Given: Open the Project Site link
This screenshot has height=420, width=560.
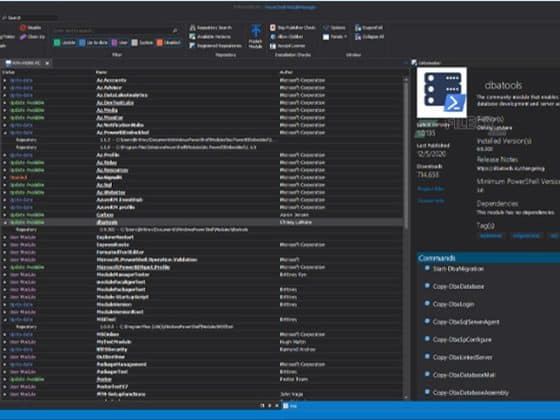Looking at the screenshot, I should (430, 189).
